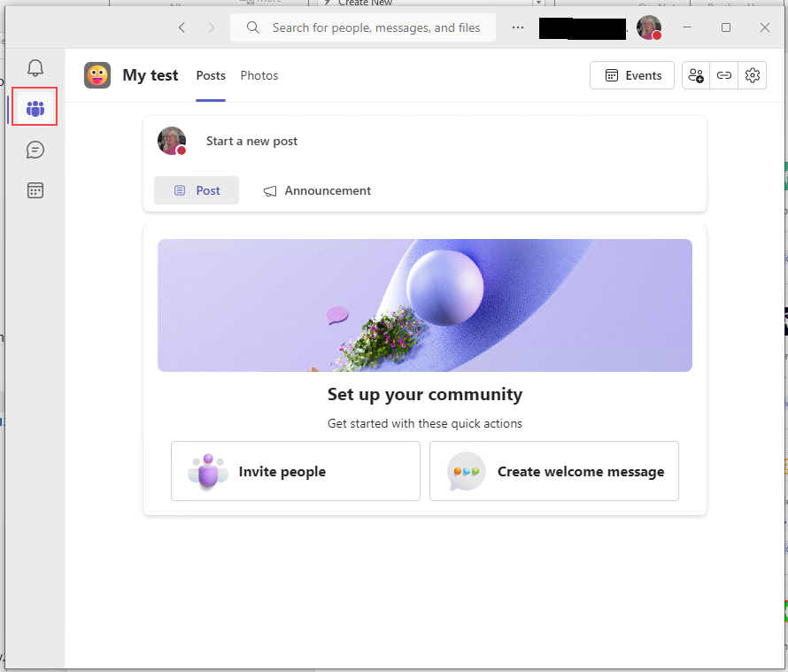Screen dimensions: 788x672
Task: Open the Settings and more ellipsis
Action: 518,27
